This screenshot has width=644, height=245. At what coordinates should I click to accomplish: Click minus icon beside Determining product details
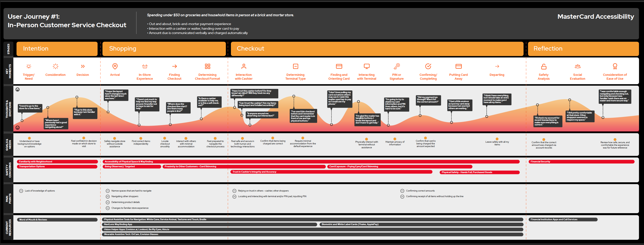(x=108, y=202)
